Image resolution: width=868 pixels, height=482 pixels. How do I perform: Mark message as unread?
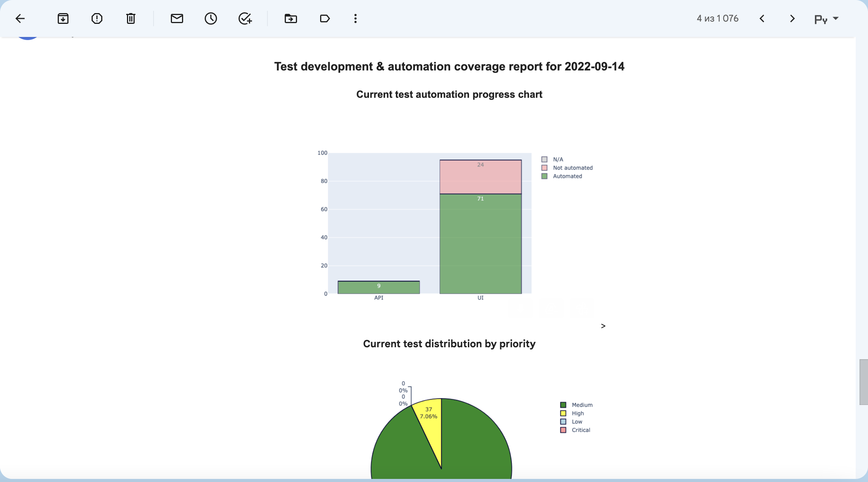point(177,18)
